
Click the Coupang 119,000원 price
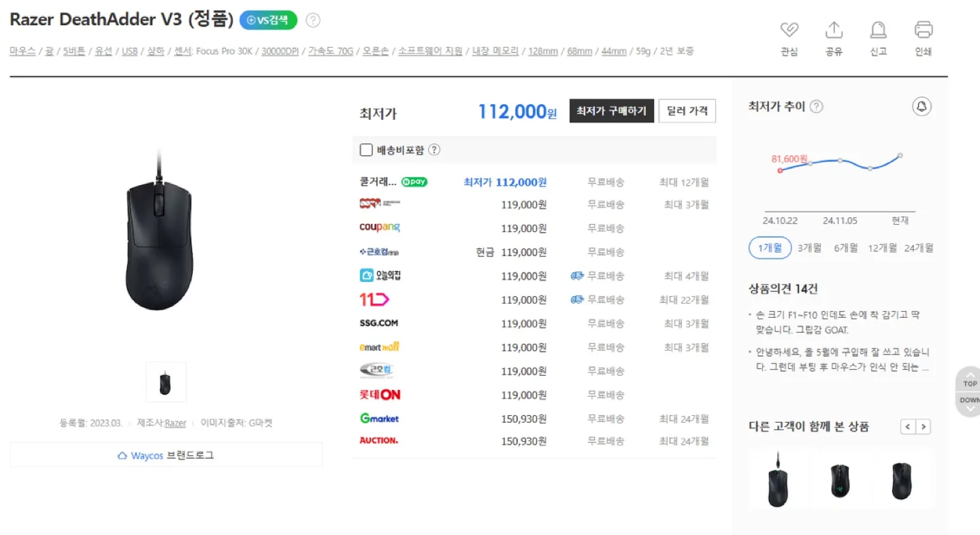(524, 228)
